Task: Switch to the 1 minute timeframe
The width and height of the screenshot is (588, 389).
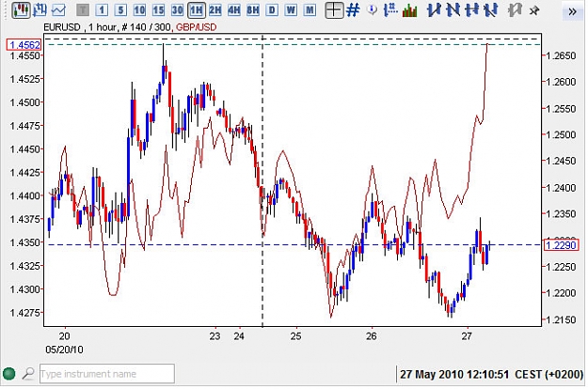Action: [x=102, y=10]
